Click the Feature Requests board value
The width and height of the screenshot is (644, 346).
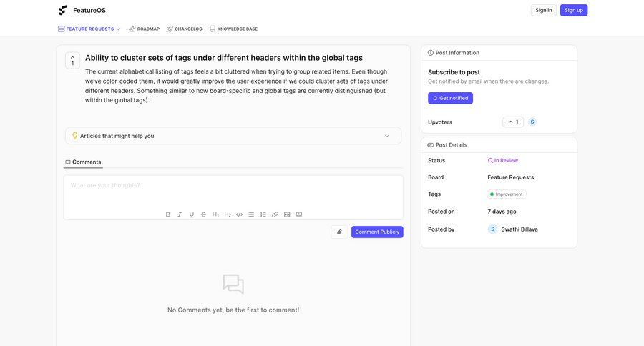pyautogui.click(x=510, y=177)
